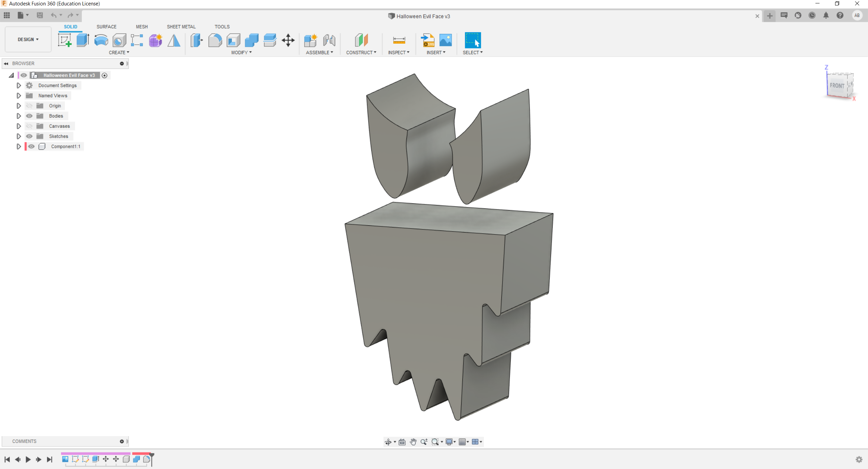Image resolution: width=868 pixels, height=469 pixels.
Task: Open the MODIFY menu
Action: coord(241,53)
